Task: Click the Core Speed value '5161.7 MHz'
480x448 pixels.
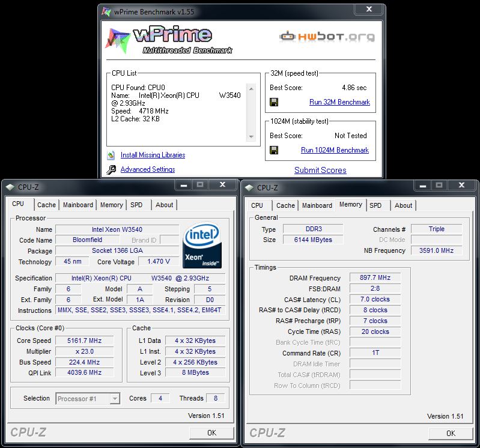Action: (85, 341)
